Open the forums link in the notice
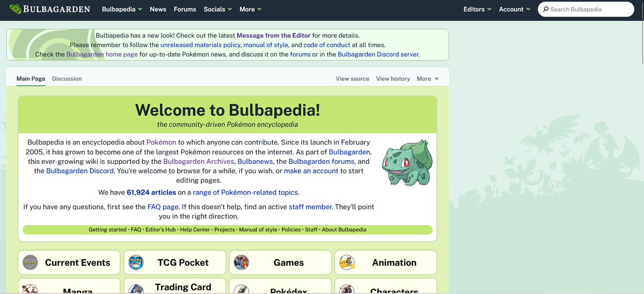Image resolution: width=644 pixels, height=294 pixels. 300,54
